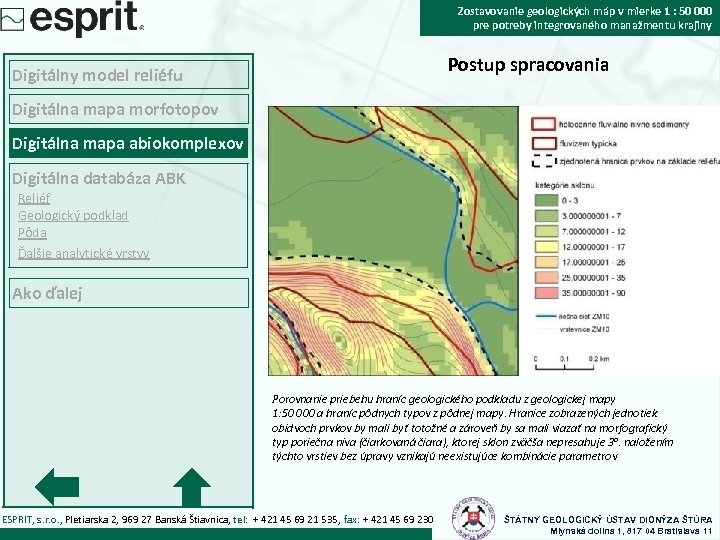Open Digitálna mapa morfotopov section

point(129,109)
